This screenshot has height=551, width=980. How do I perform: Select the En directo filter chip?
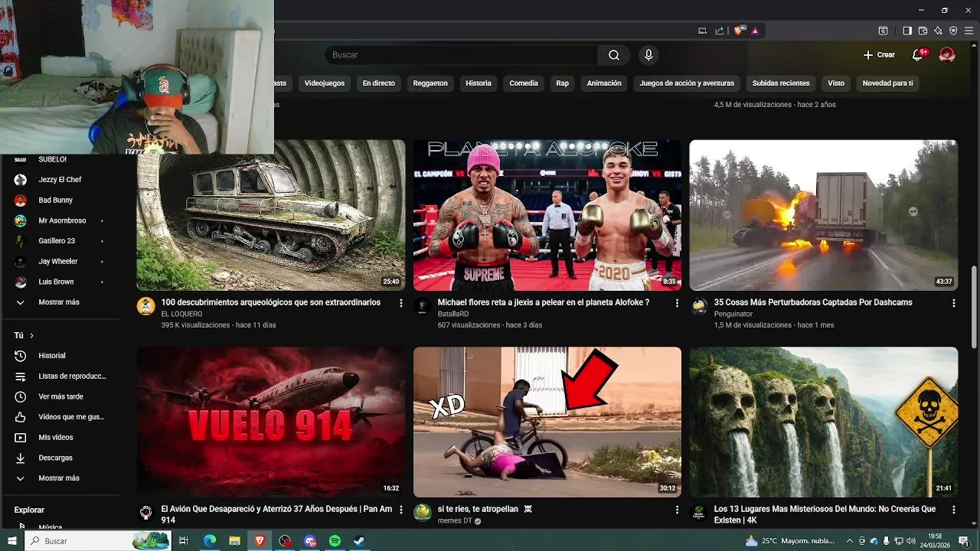[x=379, y=83]
